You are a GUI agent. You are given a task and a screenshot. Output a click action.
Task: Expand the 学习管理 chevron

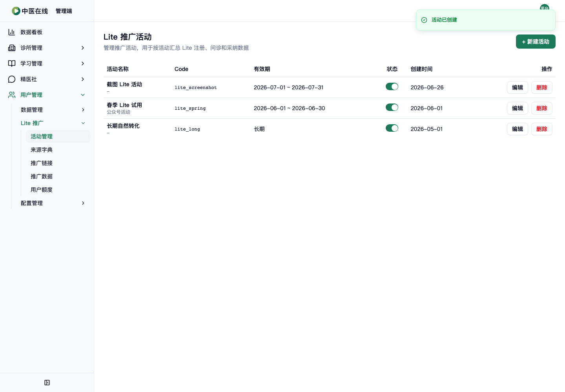click(x=83, y=64)
